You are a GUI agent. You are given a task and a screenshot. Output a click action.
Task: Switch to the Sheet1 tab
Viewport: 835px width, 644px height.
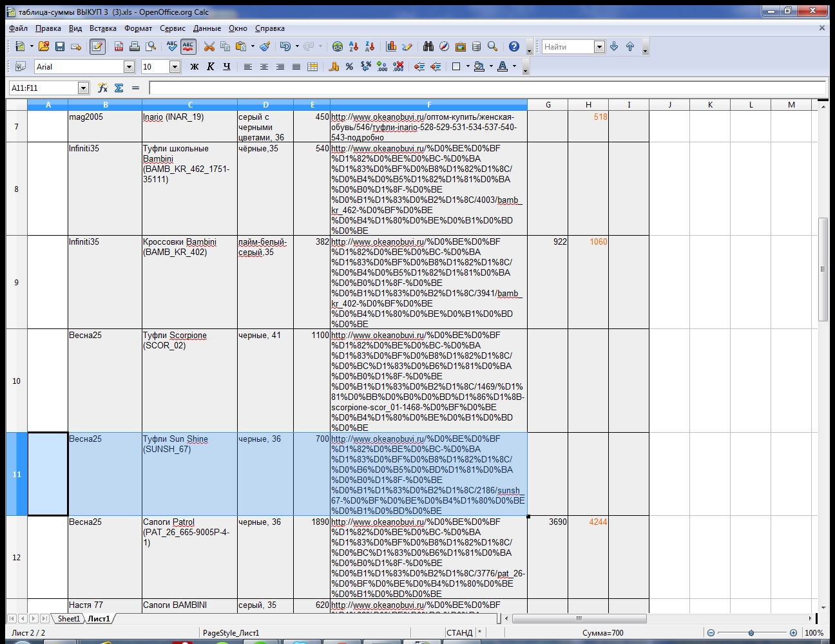(69, 618)
